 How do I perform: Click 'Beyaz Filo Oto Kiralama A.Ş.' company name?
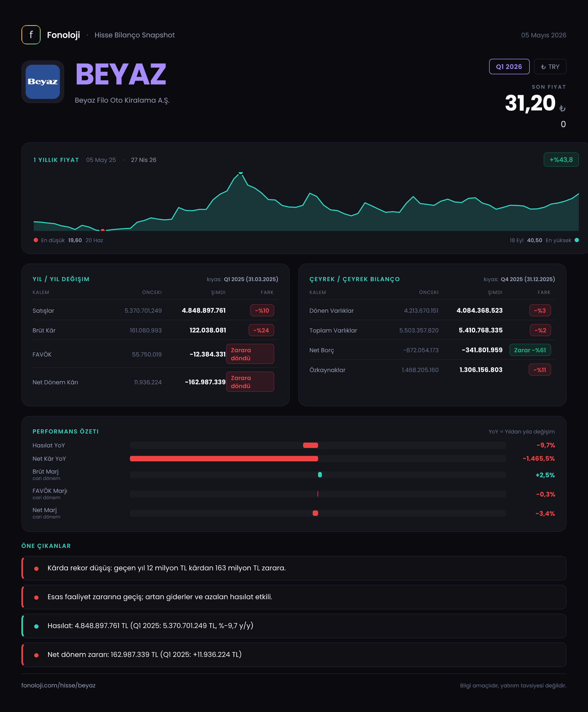coord(122,100)
